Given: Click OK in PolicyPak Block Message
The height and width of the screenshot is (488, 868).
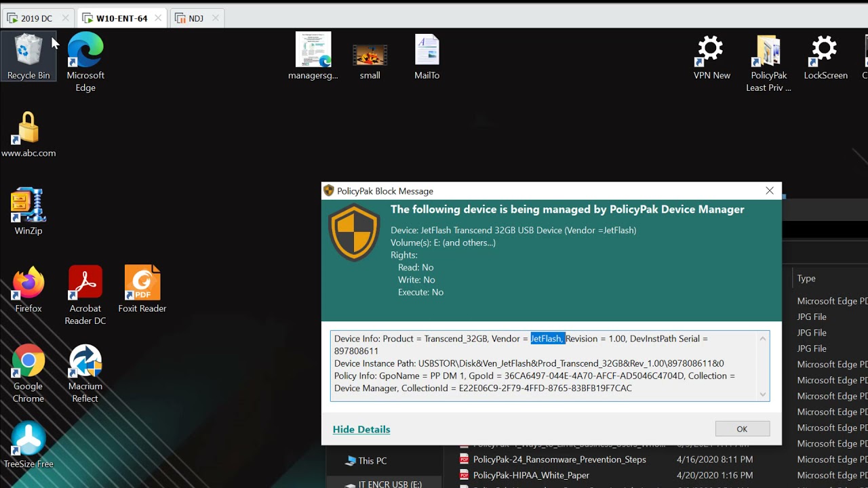Looking at the screenshot, I should point(742,429).
